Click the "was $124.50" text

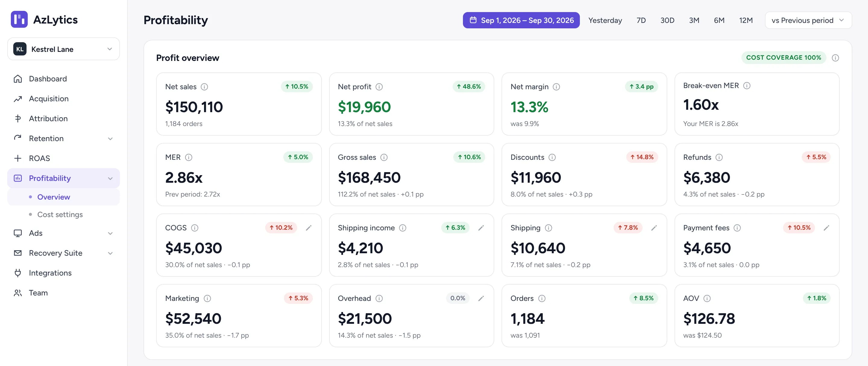click(x=702, y=335)
